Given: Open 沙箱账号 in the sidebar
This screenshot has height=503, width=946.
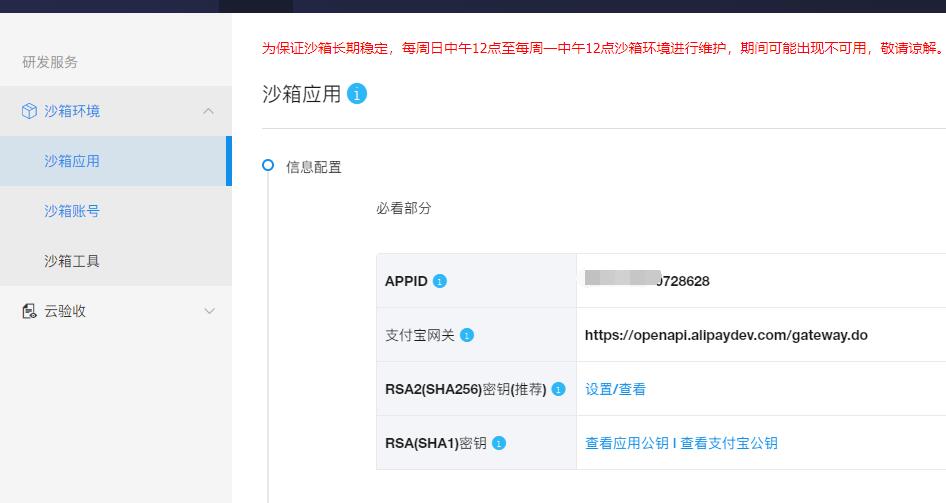Looking at the screenshot, I should coord(116,211).
